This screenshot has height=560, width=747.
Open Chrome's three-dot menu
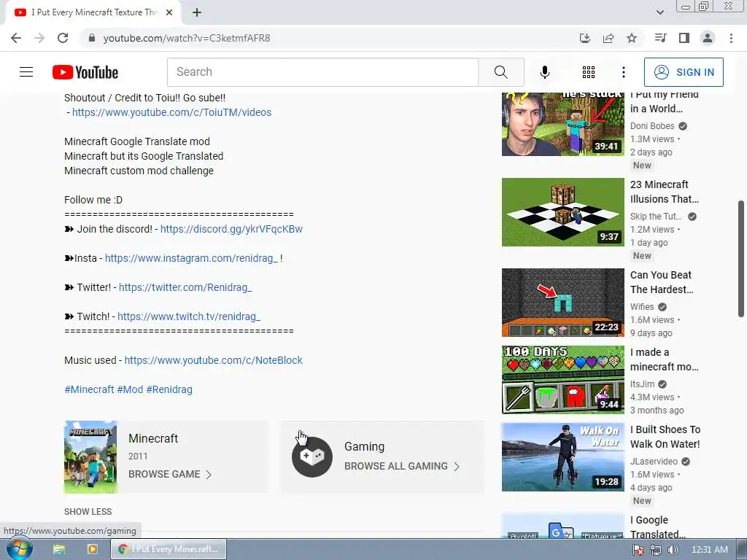731,38
